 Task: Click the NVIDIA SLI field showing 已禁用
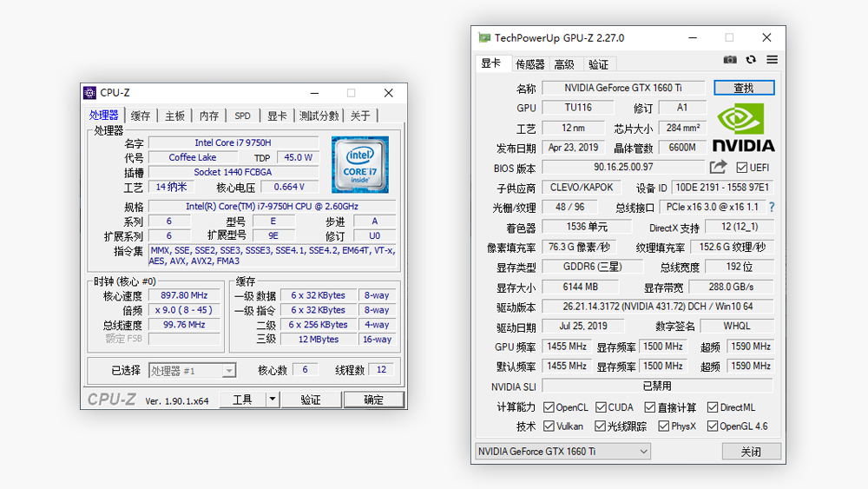coord(658,386)
